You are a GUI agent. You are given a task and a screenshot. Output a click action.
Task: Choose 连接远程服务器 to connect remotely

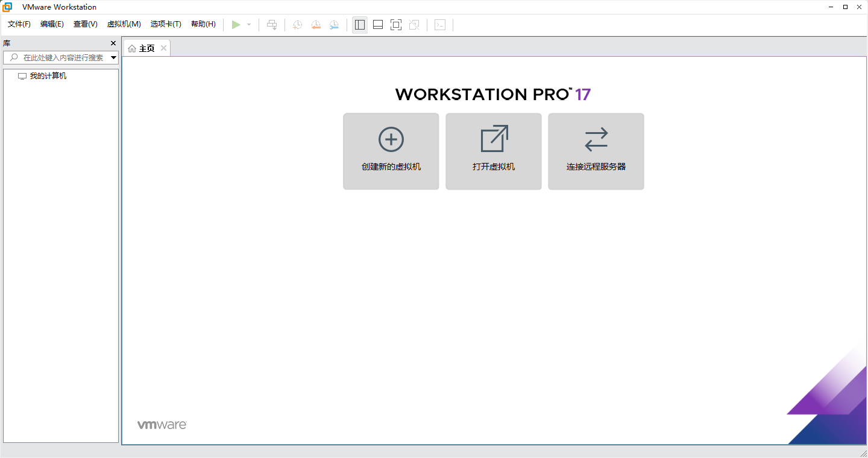point(596,151)
